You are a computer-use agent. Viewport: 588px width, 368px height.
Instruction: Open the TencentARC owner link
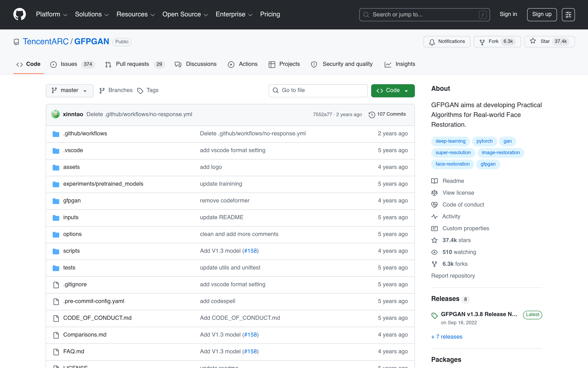46,42
